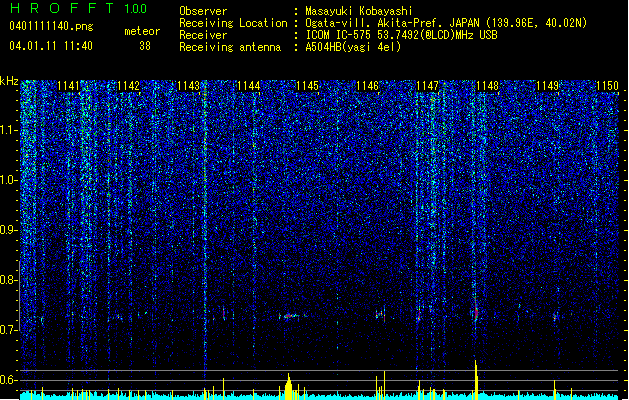Click the 0.6 kHz axis tick label
Image resolution: width=629 pixels, height=400 pixels.
point(9,380)
